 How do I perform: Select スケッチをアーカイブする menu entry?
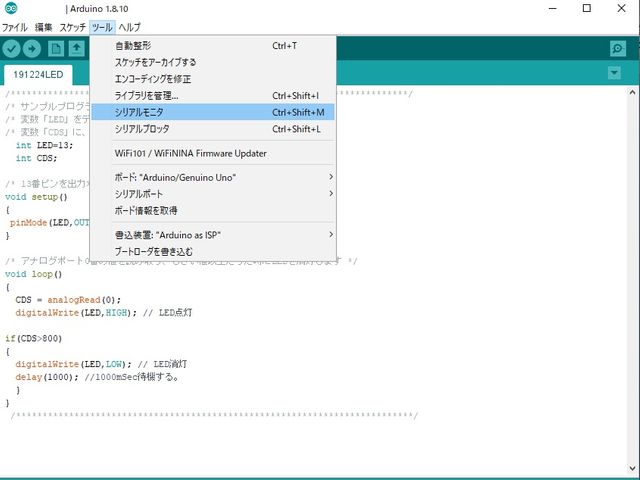(213, 62)
